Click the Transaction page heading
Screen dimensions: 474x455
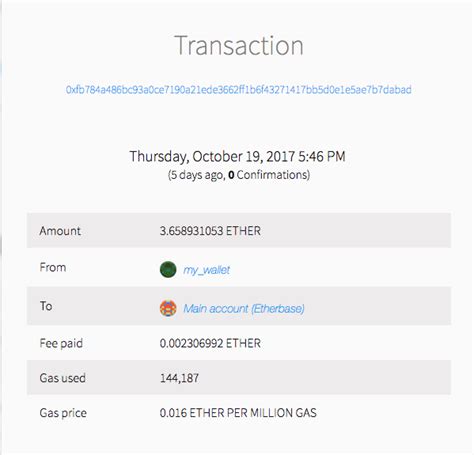[x=239, y=45]
